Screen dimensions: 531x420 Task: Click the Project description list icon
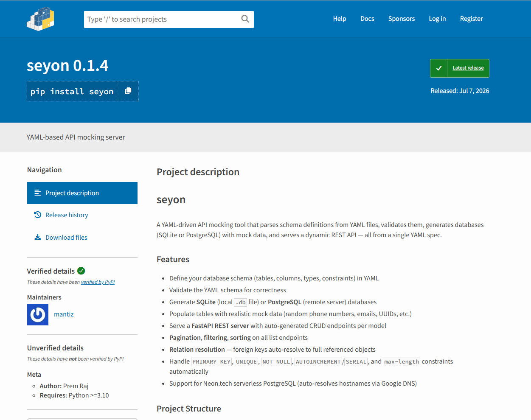38,193
